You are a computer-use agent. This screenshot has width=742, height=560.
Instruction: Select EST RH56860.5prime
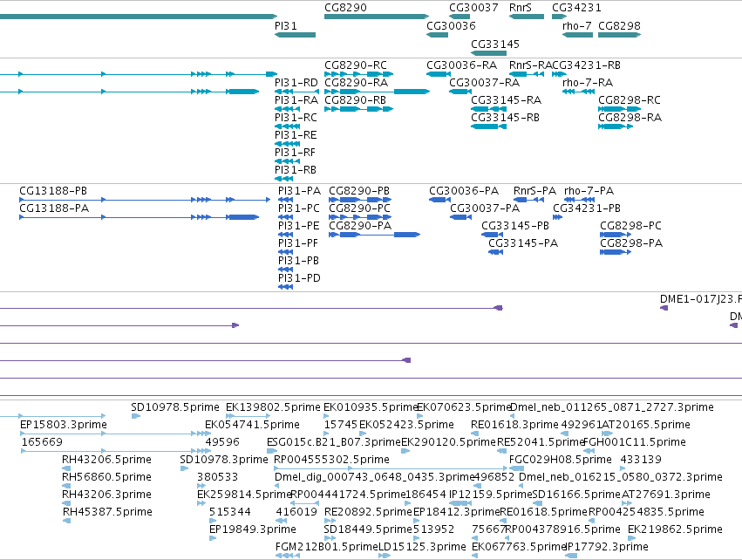tap(66, 486)
